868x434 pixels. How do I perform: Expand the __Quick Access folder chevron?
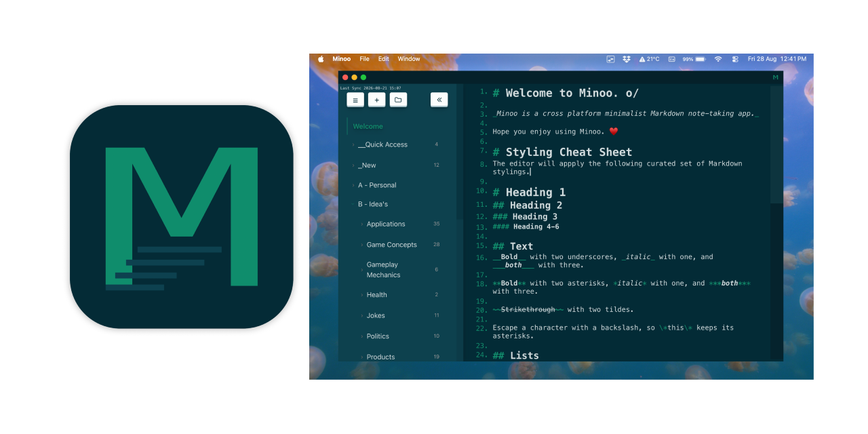353,144
